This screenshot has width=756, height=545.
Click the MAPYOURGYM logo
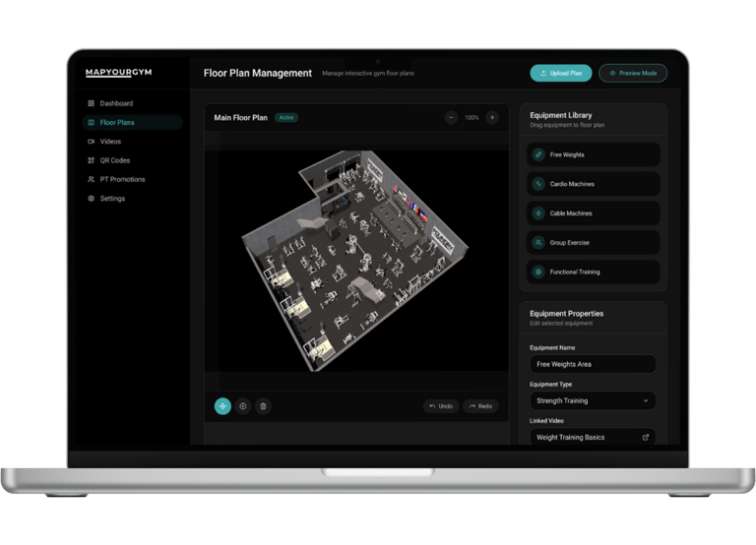click(118, 72)
